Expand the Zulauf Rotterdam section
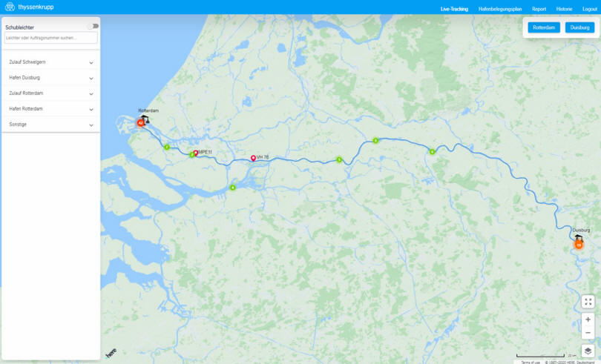The image size is (601, 364). tap(51, 93)
